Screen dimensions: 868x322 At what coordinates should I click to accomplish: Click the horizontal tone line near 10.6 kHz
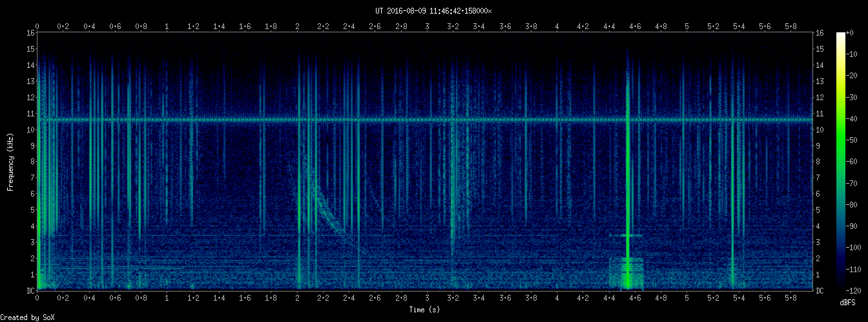click(424, 120)
